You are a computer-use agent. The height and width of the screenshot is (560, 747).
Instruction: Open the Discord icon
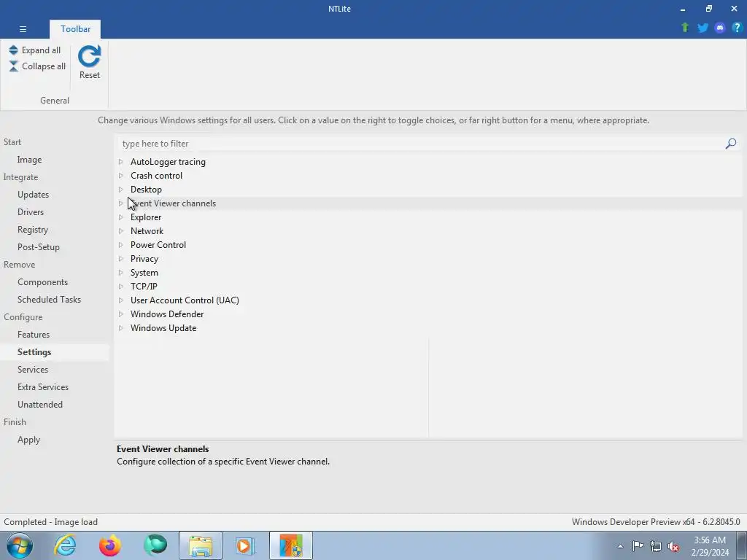[720, 28]
